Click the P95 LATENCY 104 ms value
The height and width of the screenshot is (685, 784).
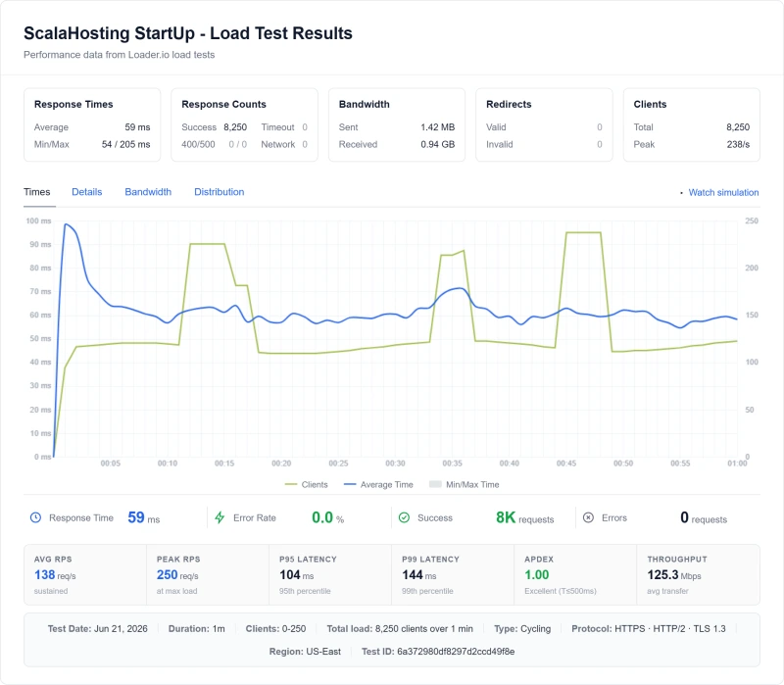297,575
